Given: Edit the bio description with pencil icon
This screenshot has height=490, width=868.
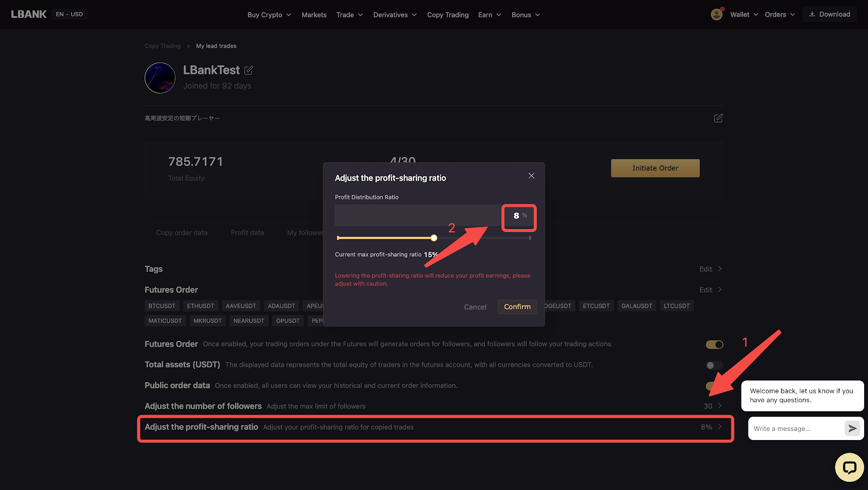Looking at the screenshot, I should pos(718,118).
